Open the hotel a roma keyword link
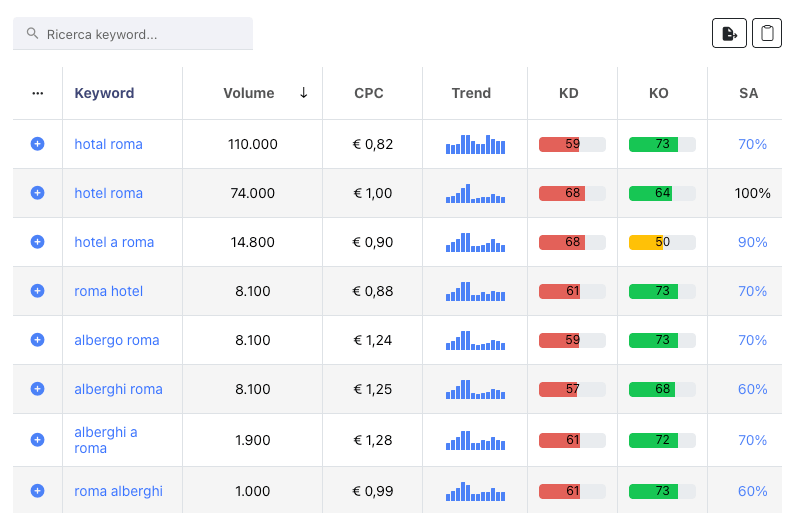Screen dimensions: 798x513 click(114, 242)
